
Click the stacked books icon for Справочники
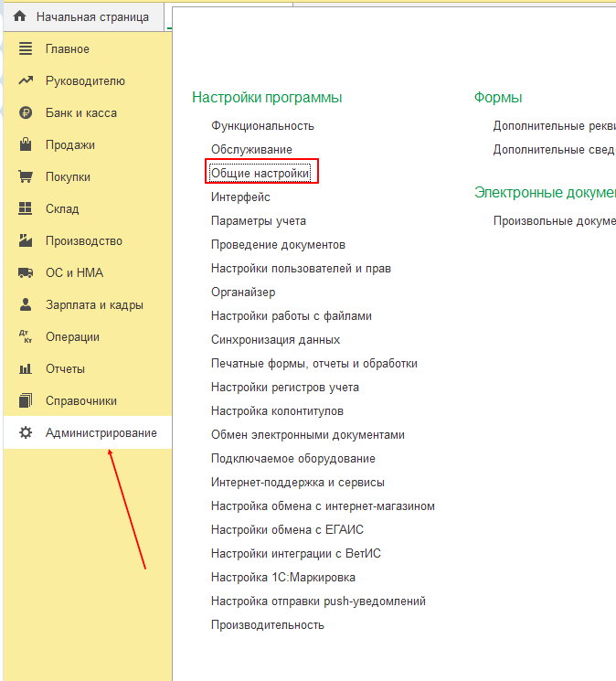pos(26,400)
